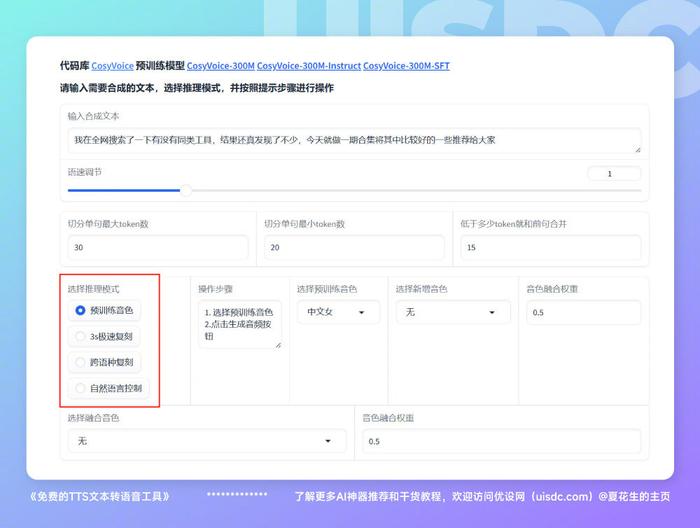Select the 跨语种复刻 radio option
The height and width of the screenshot is (528, 700).
(x=104, y=362)
